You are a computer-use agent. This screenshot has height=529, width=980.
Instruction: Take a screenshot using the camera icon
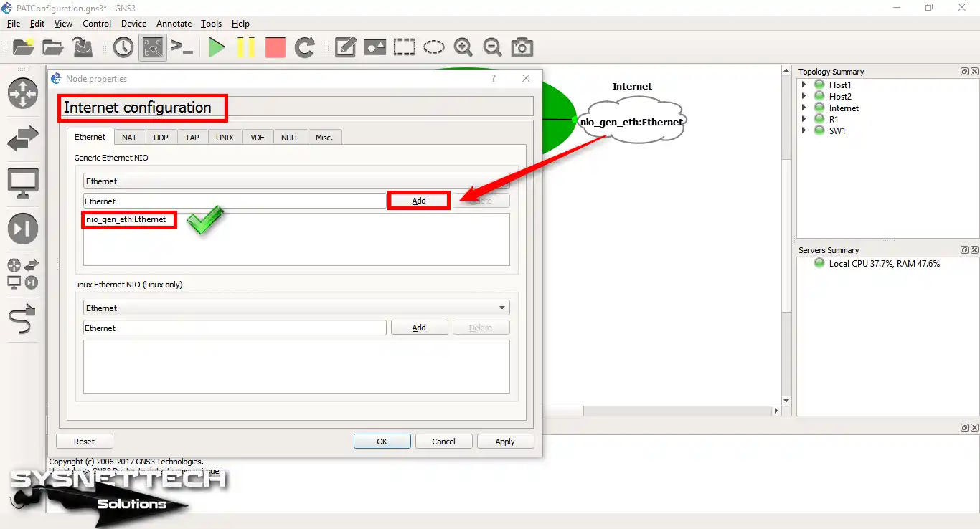pyautogui.click(x=522, y=47)
